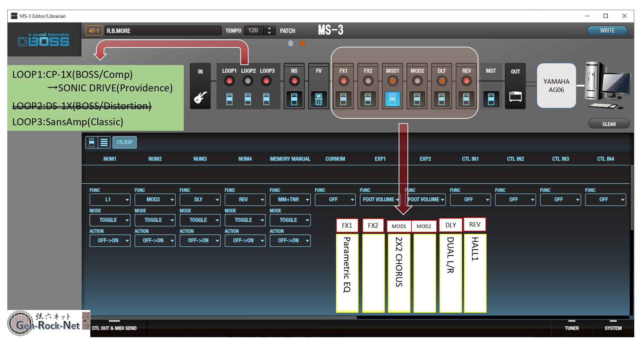The height and width of the screenshot is (347, 644).
Task: Select the LOOP1 pedal icon
Action: pyautogui.click(x=229, y=99)
